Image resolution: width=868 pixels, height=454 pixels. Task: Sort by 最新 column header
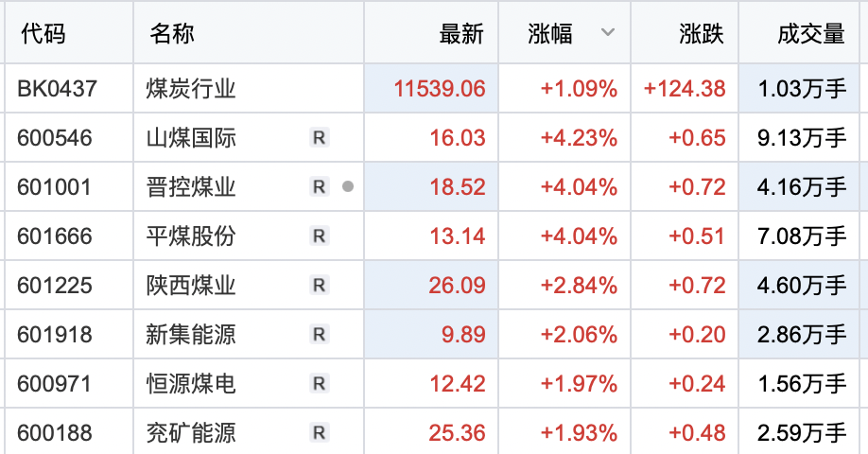pyautogui.click(x=461, y=34)
